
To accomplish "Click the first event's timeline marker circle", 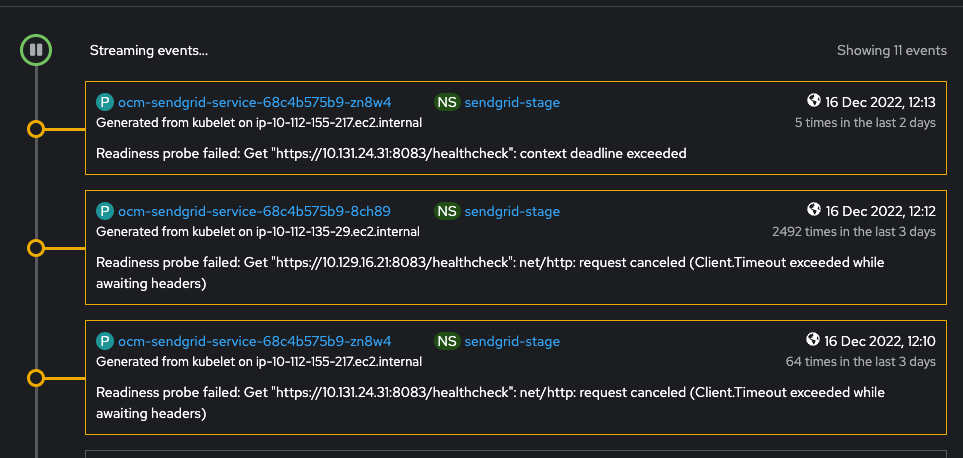I will (36, 129).
